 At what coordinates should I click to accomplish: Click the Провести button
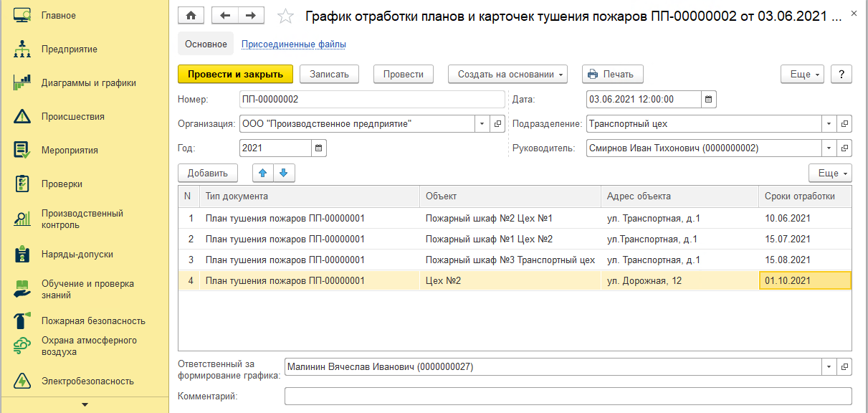(x=404, y=74)
